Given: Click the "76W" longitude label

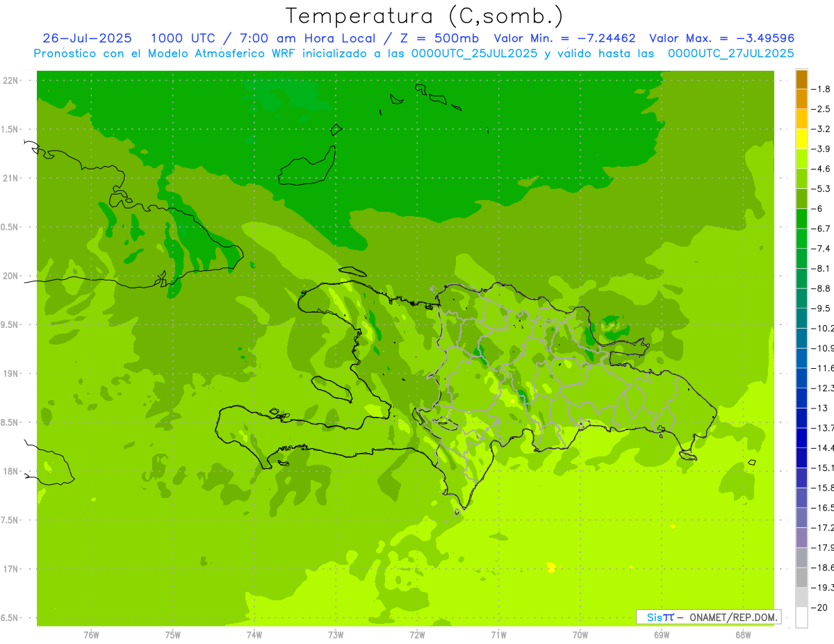Looking at the screenshot, I should [91, 635].
